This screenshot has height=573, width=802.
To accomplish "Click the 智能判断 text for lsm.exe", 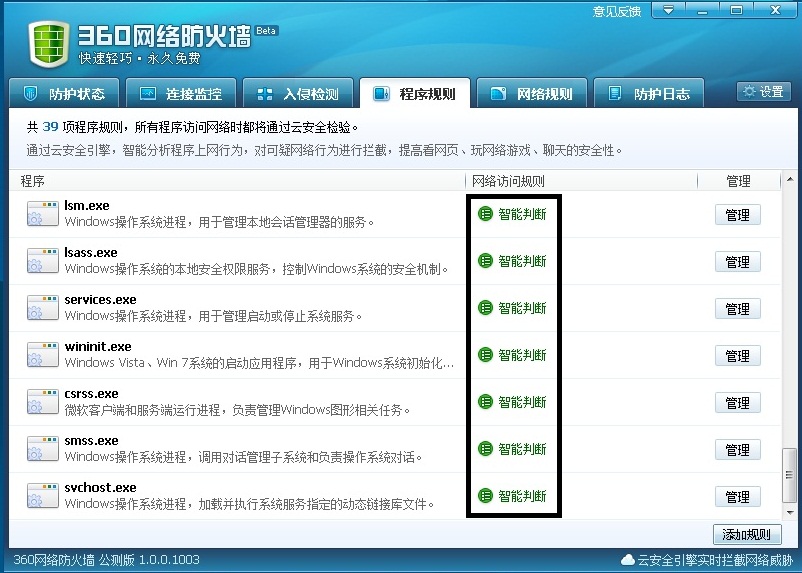I will pyautogui.click(x=522, y=214).
